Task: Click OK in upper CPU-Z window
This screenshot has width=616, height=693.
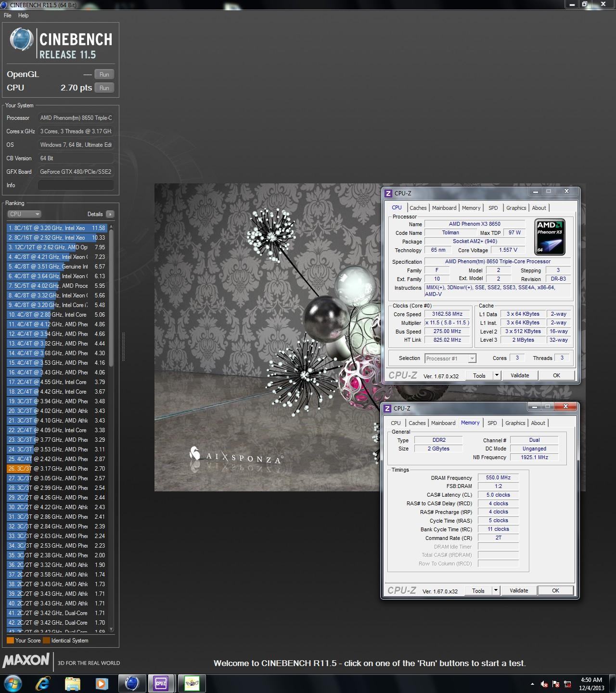Action: click(557, 376)
